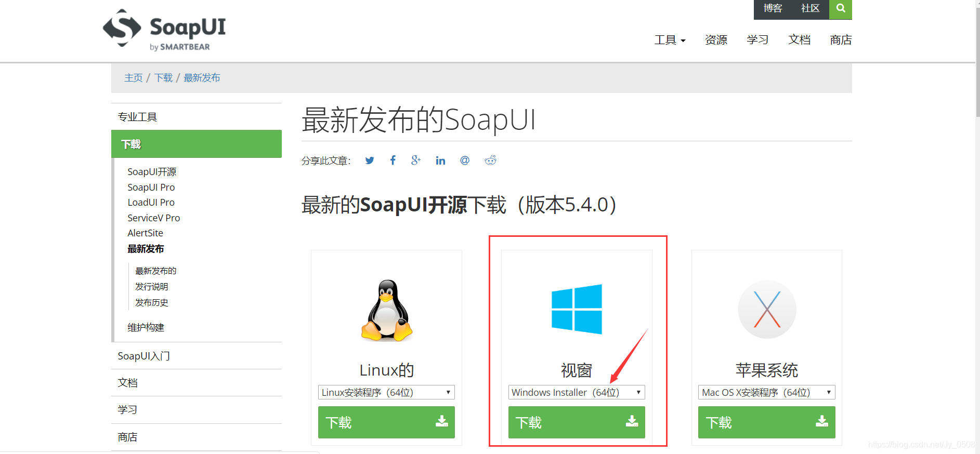Click the Windows logo image
Viewport: 980px width, 454px height.
(x=577, y=309)
